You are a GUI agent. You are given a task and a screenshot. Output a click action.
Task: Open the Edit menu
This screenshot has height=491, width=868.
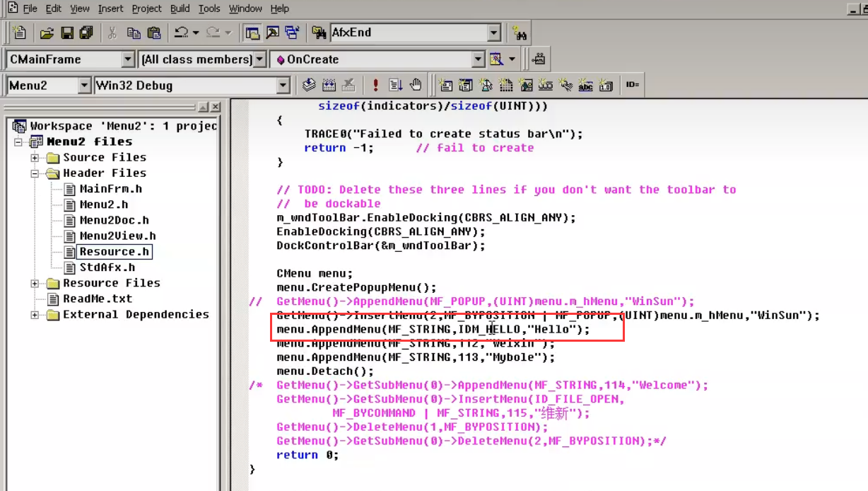tap(53, 8)
